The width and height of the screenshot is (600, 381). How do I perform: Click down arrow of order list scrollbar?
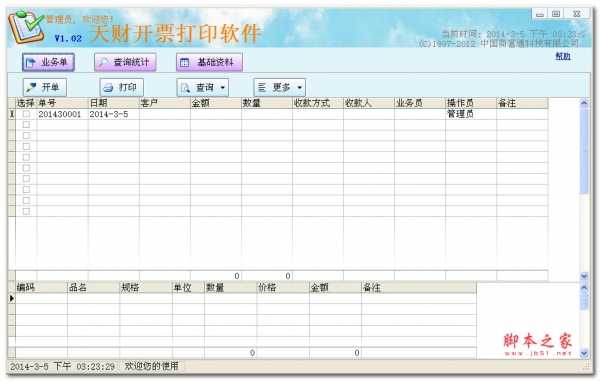[x=584, y=276]
